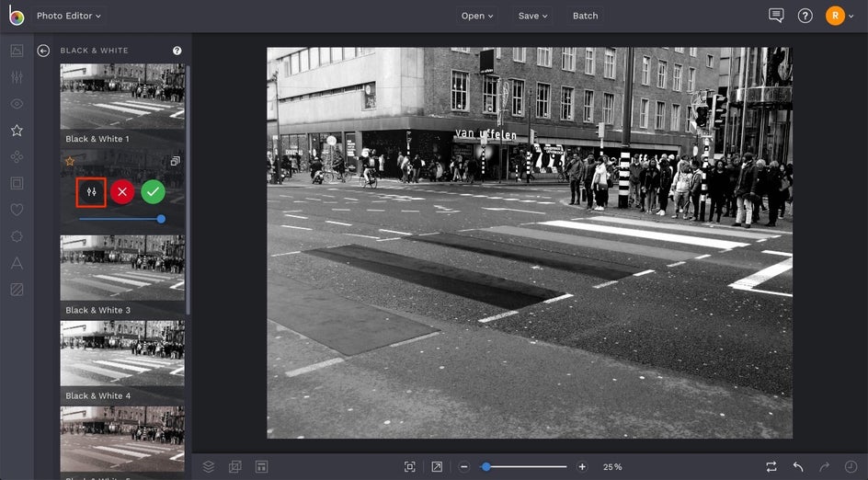This screenshot has width=868, height=480.
Task: Mark the effect as favorite with star
Action: tap(70, 161)
